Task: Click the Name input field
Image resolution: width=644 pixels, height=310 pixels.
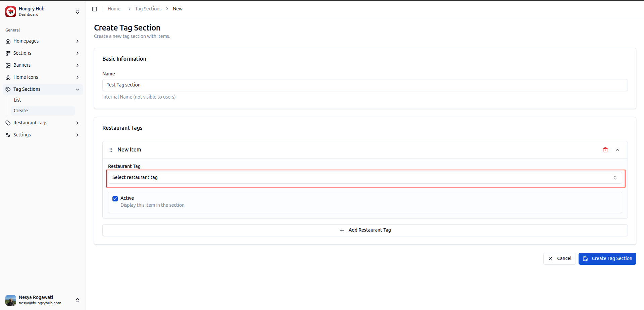Action: 365,85
